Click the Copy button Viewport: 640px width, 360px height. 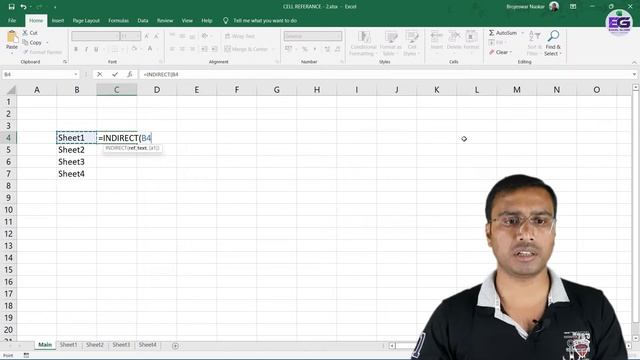point(32,42)
